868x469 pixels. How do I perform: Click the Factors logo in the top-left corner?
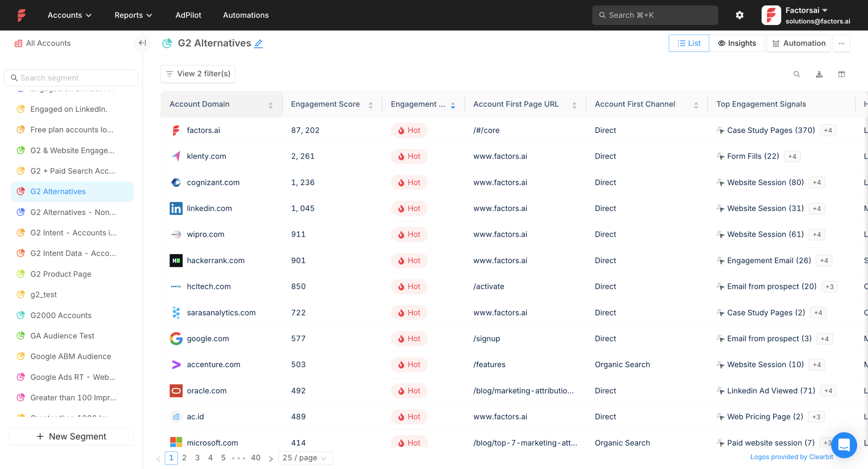coord(21,15)
